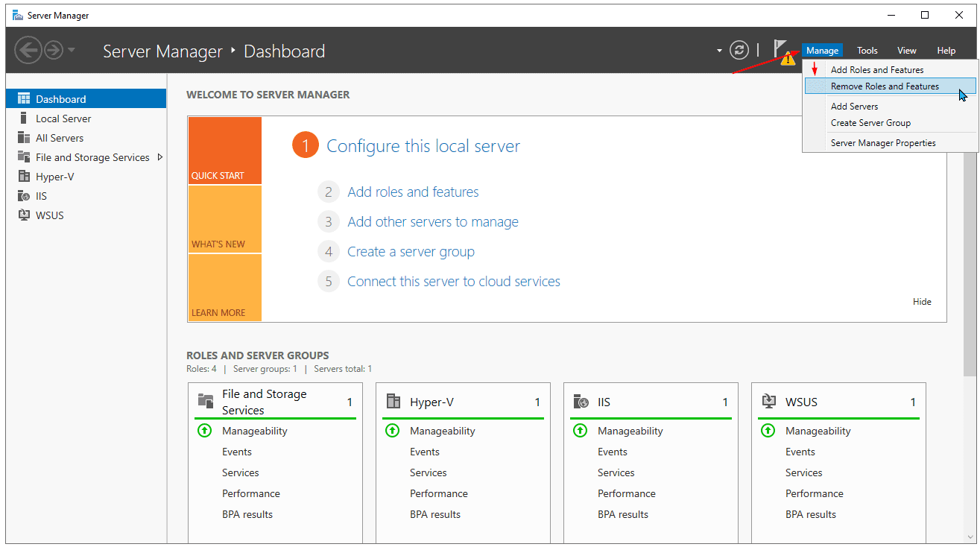Screen dimensions: 980x547
Task: Open the Learn More tile
Action: click(224, 288)
